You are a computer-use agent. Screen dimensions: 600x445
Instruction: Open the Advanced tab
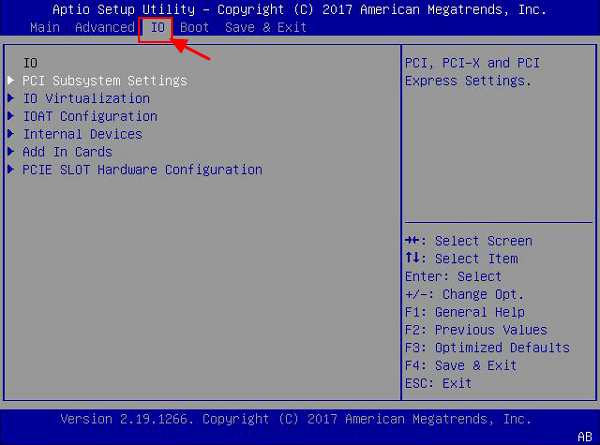tap(104, 27)
